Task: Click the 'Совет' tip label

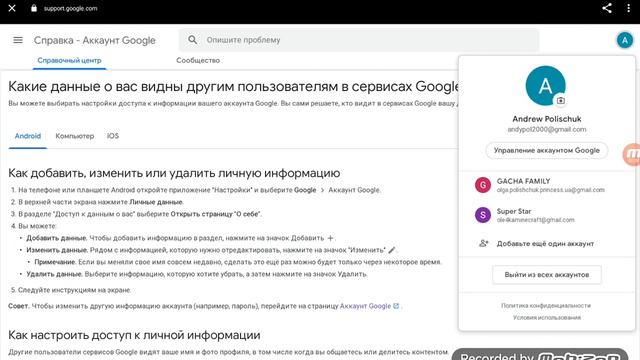Action: [19, 306]
